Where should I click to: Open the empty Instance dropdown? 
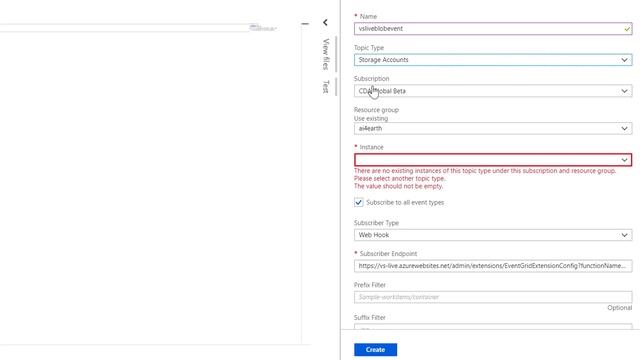[x=493, y=160]
